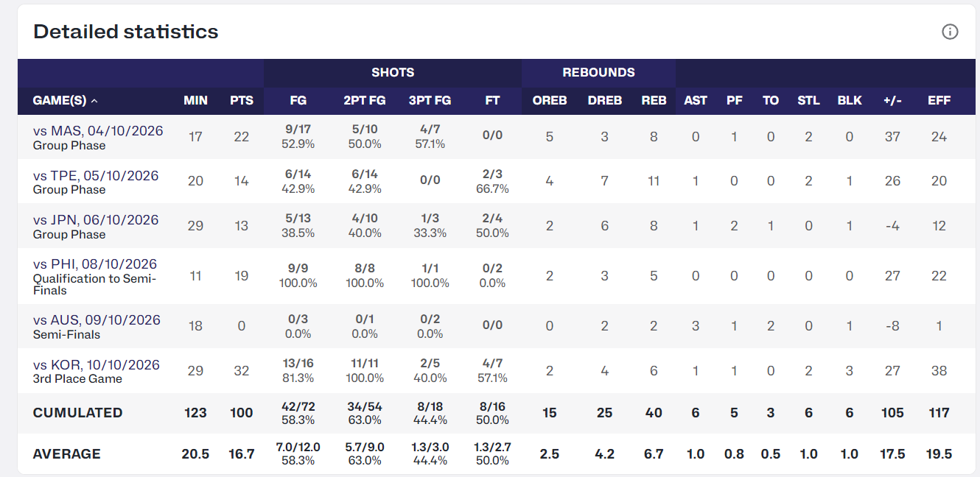Sort by REB column header
This screenshot has height=477, width=980.
[654, 101]
